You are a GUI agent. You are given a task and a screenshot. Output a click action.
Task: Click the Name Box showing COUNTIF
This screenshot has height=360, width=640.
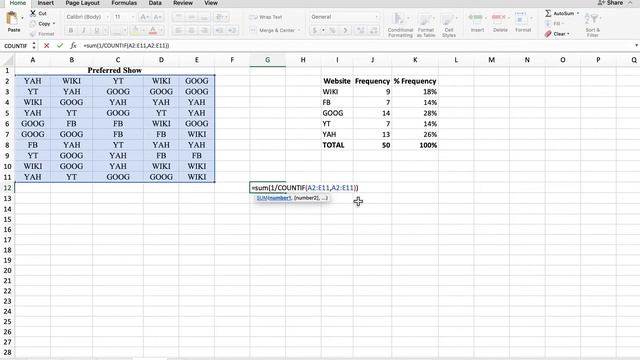(16, 46)
